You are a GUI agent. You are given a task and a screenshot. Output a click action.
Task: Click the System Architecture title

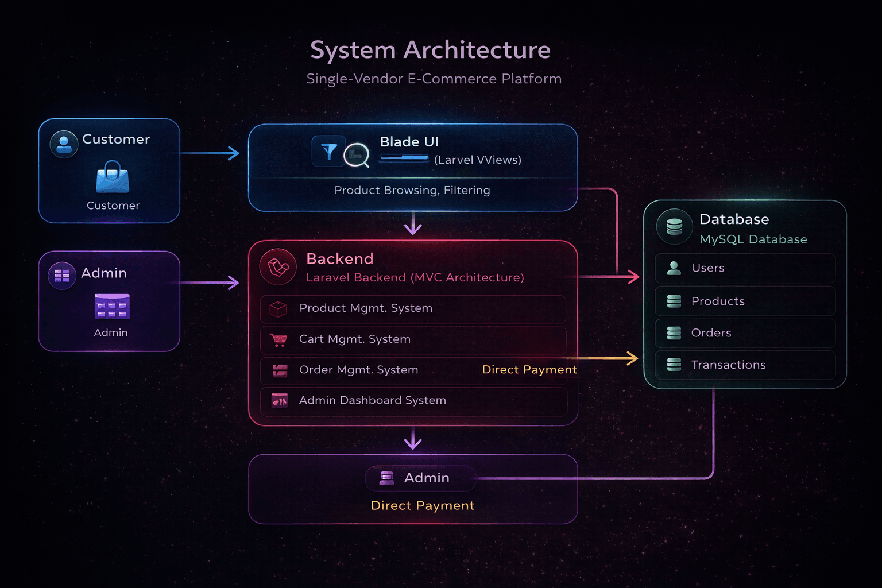(x=430, y=50)
